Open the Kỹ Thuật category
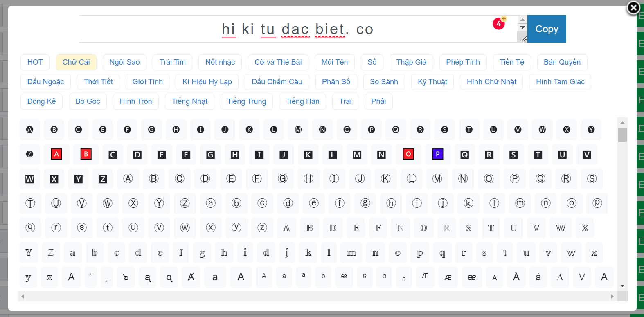This screenshot has height=317, width=644. tap(432, 82)
